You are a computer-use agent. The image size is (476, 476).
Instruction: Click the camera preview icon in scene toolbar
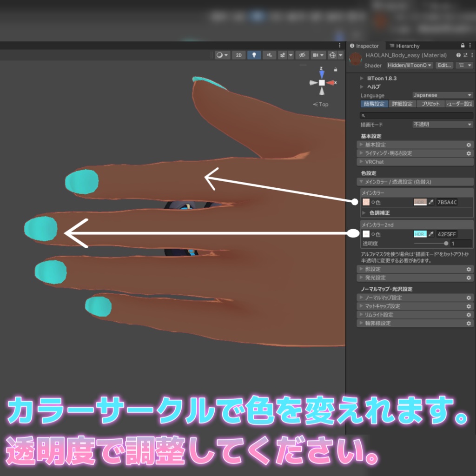pos(317,55)
